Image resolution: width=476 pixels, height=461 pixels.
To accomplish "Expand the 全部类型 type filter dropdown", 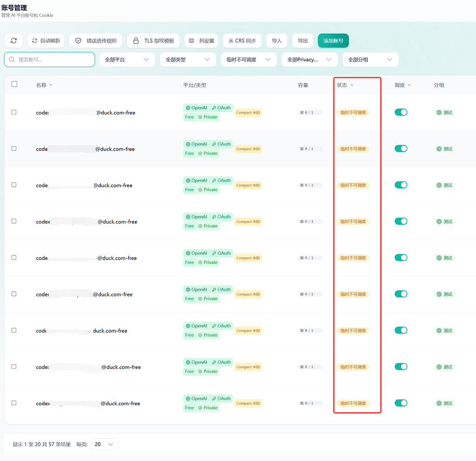I will point(188,60).
